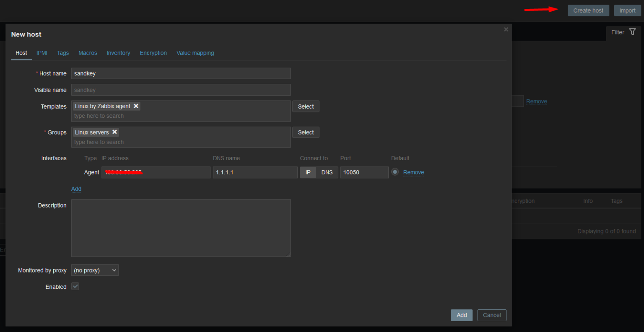Close the New host dialog with X

[x=506, y=29]
